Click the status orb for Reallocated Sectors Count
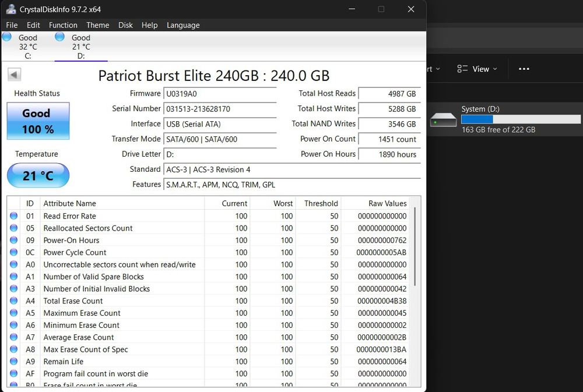583x392 pixels. pyautogui.click(x=14, y=228)
